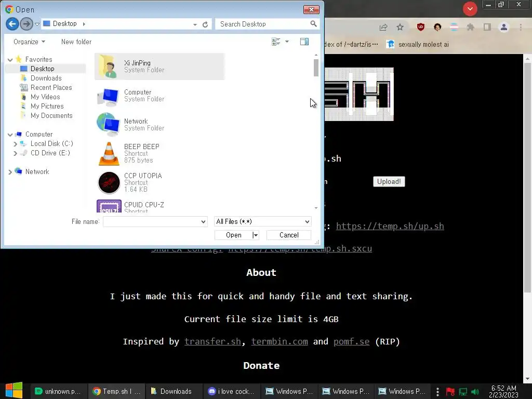Expand Local Disk (C:) node
Viewport: 532px width, 399px height.
15,144
